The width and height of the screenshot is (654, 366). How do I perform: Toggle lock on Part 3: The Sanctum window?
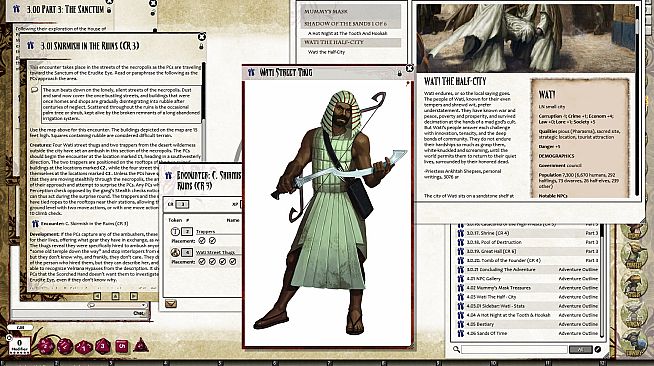coord(109,10)
